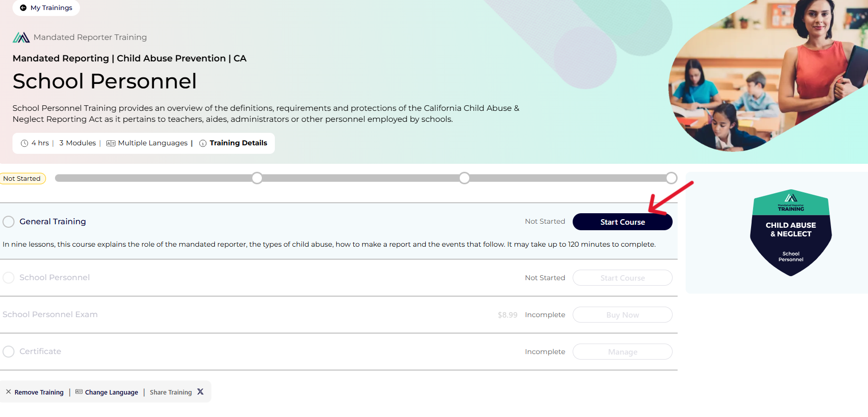Click the info icon beside Training Details
The height and width of the screenshot is (417, 868).
[203, 143]
